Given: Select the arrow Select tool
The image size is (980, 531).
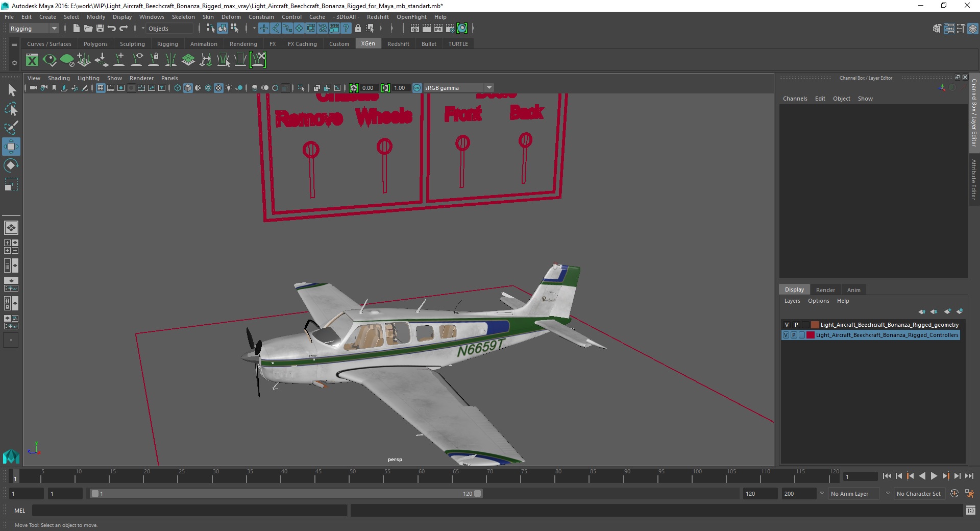Looking at the screenshot, I should point(11,90).
